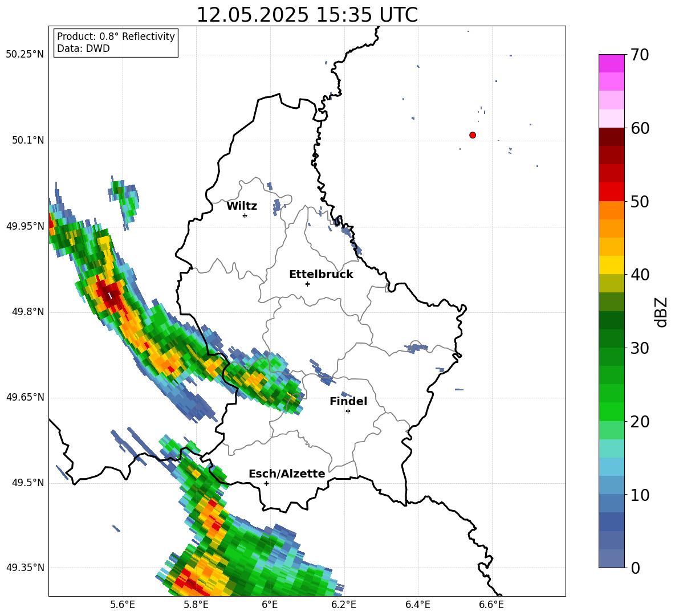Click the 40 colorbar tick label
This screenshot has width=675, height=616.
[x=639, y=275]
